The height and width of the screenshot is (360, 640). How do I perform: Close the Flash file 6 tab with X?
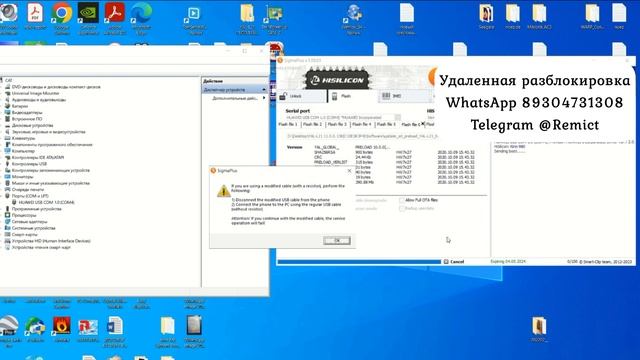[422, 124]
